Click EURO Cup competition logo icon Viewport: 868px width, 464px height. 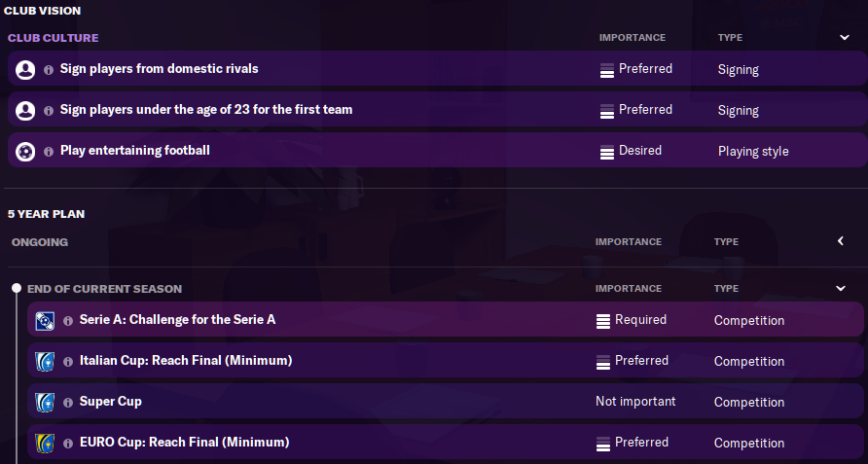[x=45, y=444]
